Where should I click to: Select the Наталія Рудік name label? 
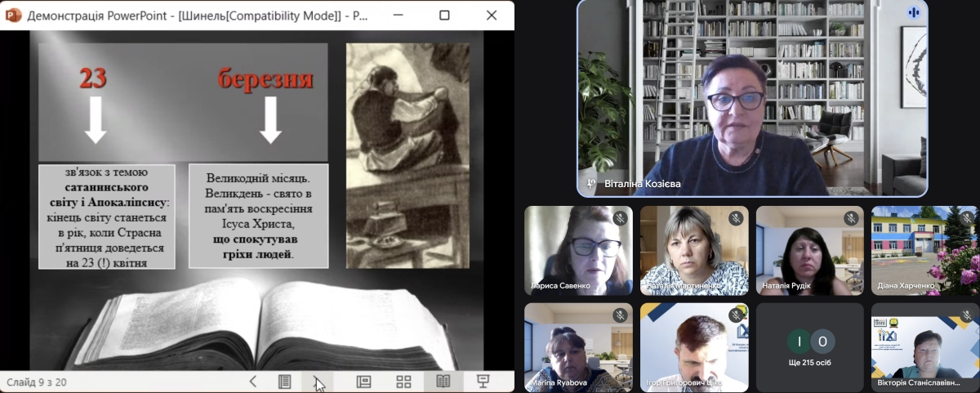click(x=786, y=286)
